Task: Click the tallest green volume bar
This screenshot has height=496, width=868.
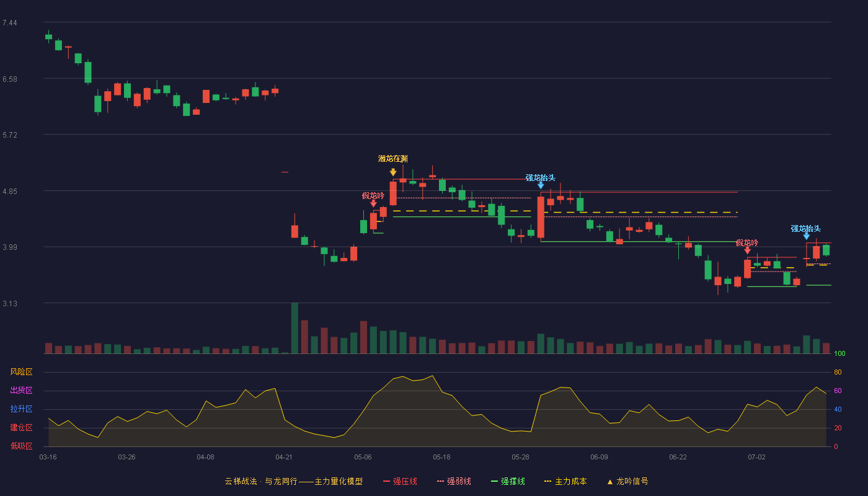Action: 294,328
